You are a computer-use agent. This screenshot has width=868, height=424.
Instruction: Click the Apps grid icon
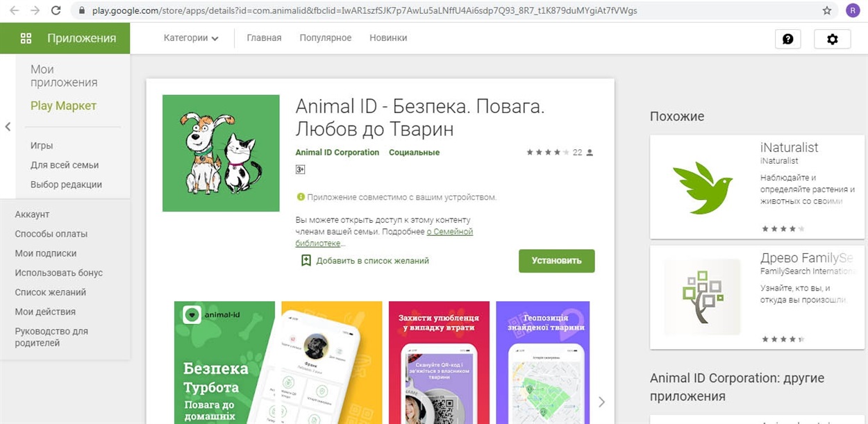pyautogui.click(x=26, y=38)
